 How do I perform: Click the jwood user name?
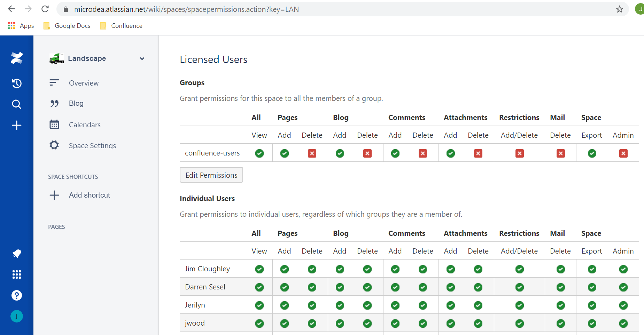tap(195, 323)
